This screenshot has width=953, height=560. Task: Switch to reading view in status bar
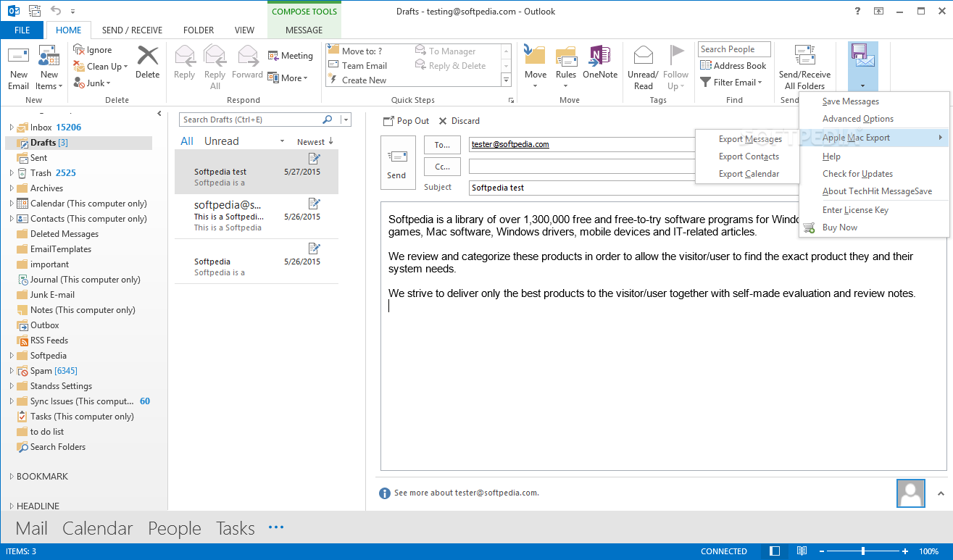802,551
